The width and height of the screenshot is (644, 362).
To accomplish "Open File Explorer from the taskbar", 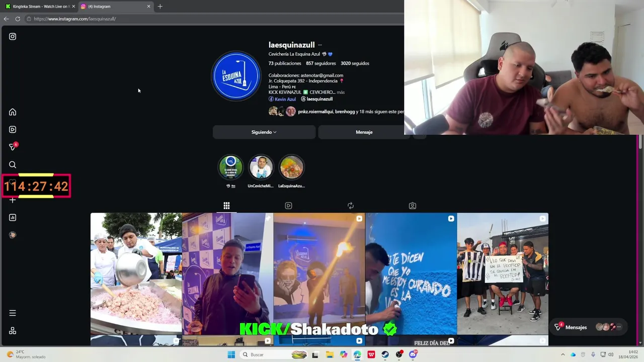I will click(x=330, y=354).
